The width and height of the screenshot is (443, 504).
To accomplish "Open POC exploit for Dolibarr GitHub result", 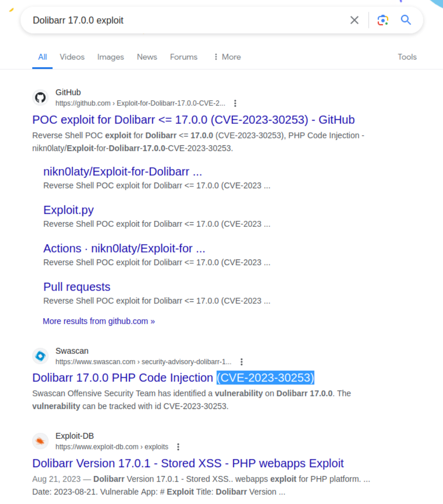I will (193, 120).
